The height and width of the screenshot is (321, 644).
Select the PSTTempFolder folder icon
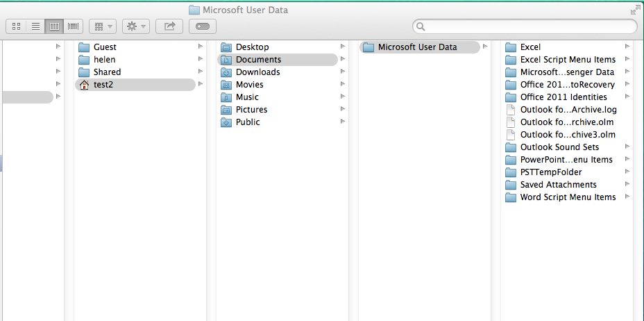point(511,172)
